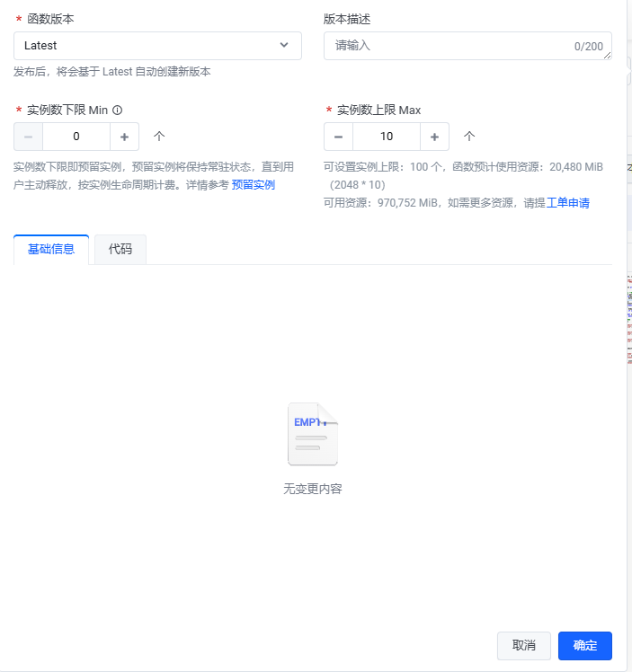Click the Max instance count number field
The height and width of the screenshot is (672, 632).
(x=387, y=137)
